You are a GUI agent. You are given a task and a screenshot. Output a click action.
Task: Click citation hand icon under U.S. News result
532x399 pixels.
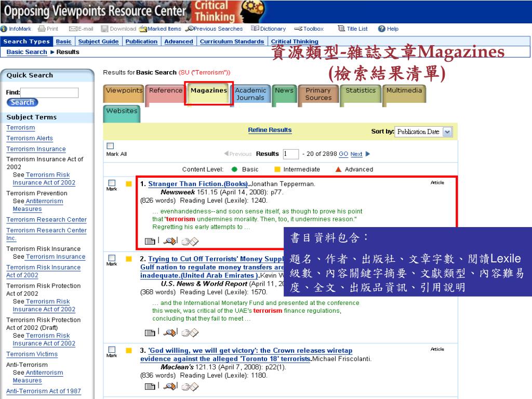(x=190, y=333)
